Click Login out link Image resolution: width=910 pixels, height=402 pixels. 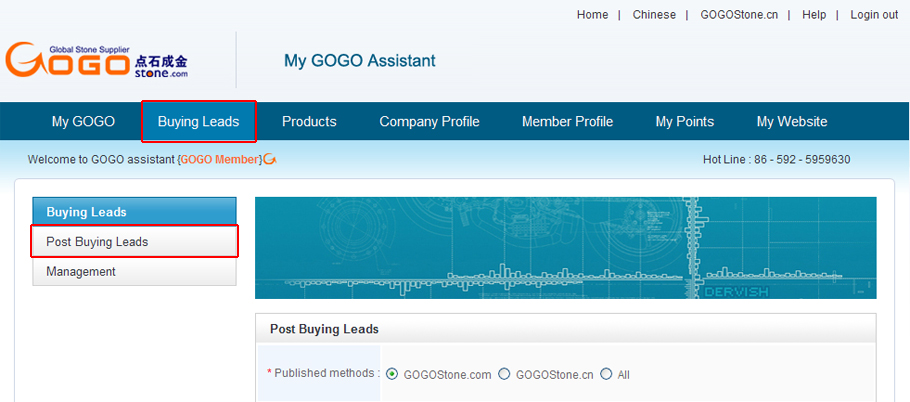[873, 15]
